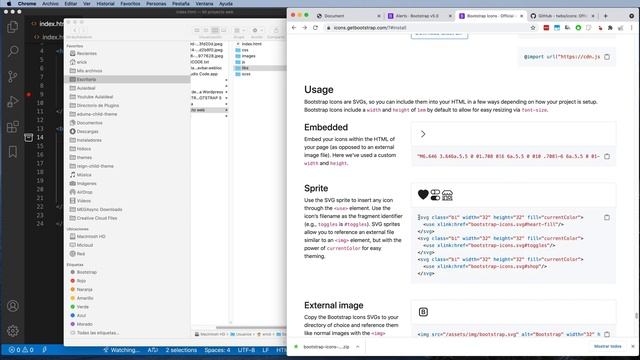This screenshot has width=640, height=360.
Task: Click Mostrar todos downloads button
Action: point(607,347)
